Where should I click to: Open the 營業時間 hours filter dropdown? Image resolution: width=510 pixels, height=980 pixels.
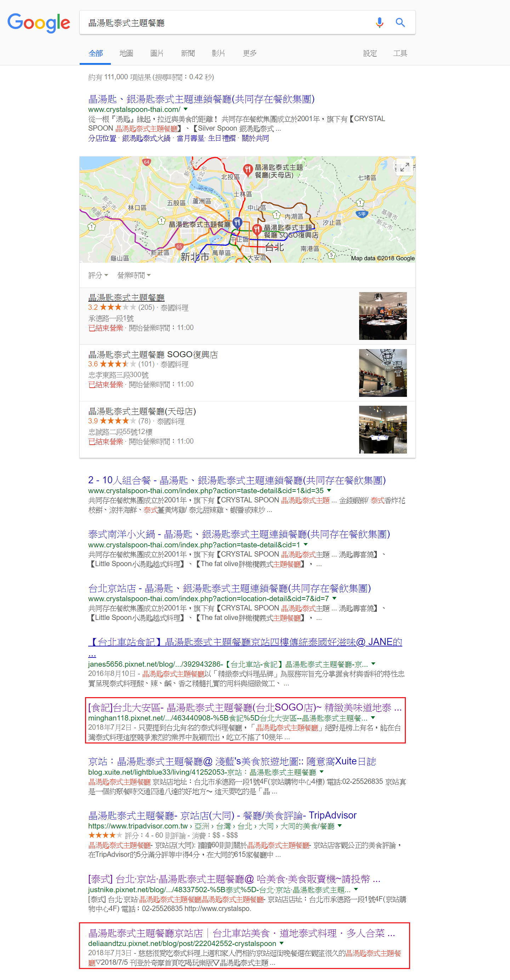tap(134, 275)
